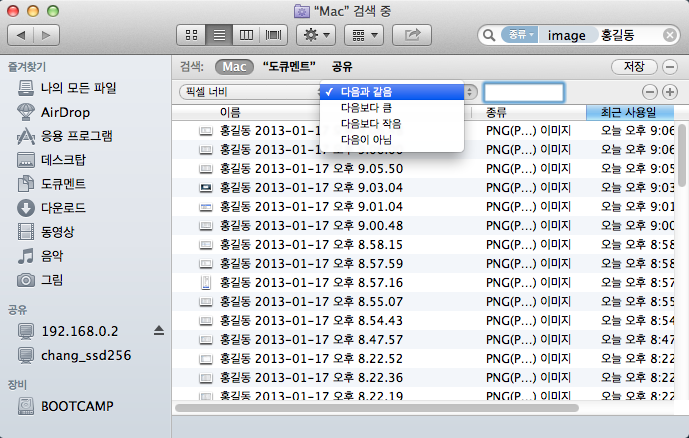Select file 홍길동 2013-01-17 오후 8.22.36
689x438 pixels.
point(311,378)
